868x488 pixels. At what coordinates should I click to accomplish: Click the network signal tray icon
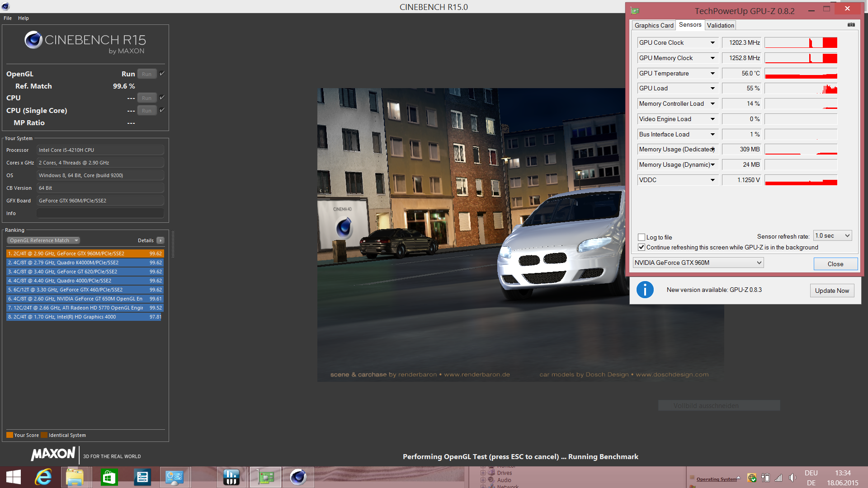[778, 478]
